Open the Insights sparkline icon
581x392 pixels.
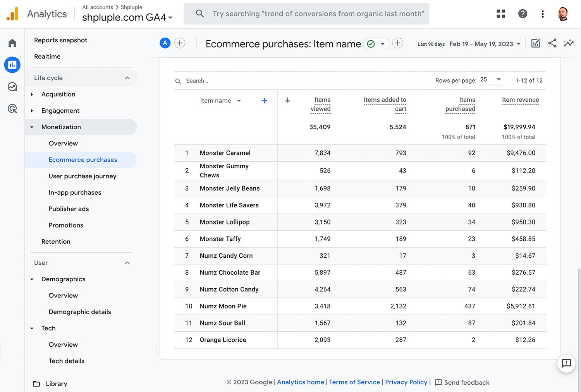[569, 43]
